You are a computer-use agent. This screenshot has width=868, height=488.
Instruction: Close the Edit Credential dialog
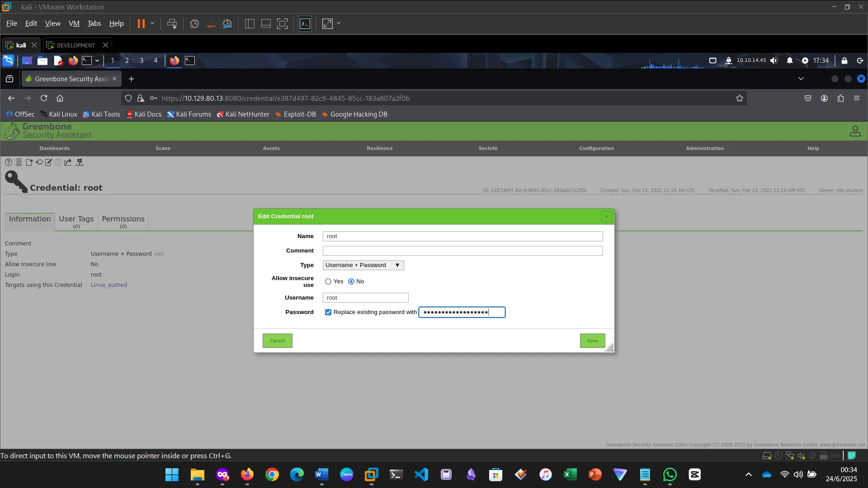click(606, 216)
